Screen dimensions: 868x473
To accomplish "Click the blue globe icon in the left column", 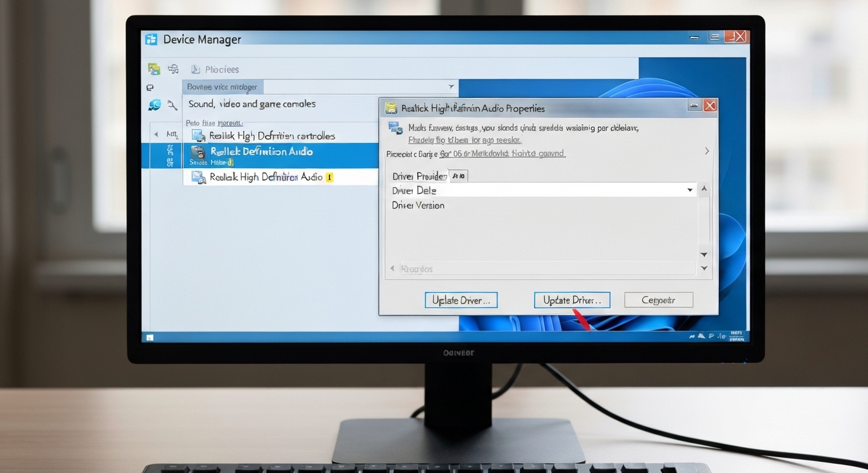I will [154, 105].
